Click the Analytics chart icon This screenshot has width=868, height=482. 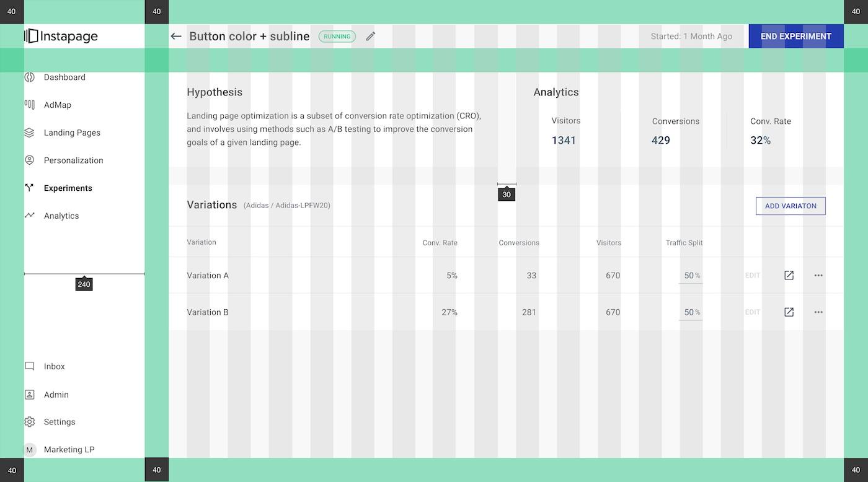pyautogui.click(x=29, y=216)
